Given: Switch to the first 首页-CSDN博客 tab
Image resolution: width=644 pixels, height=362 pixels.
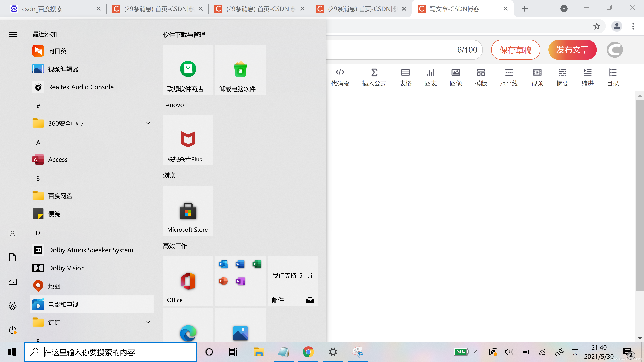Looking at the screenshot, I should click(x=157, y=9).
